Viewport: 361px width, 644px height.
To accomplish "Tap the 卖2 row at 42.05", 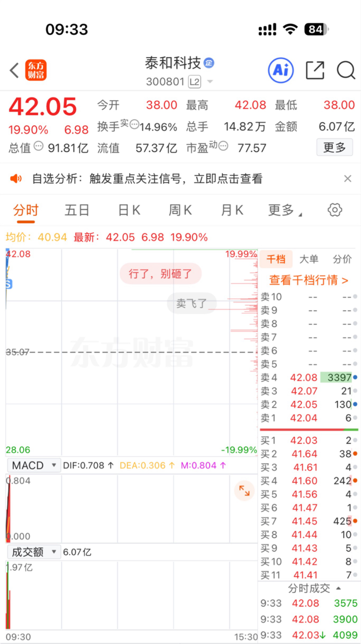I will (x=309, y=404).
